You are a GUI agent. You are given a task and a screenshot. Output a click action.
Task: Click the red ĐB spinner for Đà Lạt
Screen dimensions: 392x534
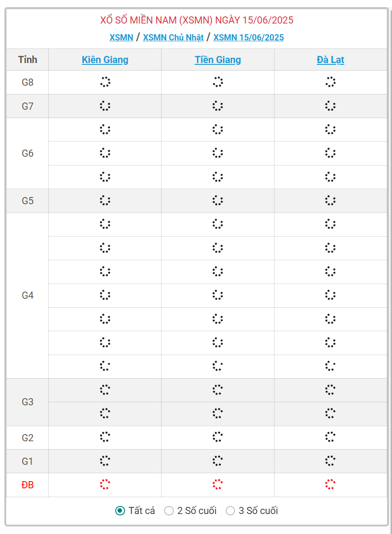click(x=330, y=485)
